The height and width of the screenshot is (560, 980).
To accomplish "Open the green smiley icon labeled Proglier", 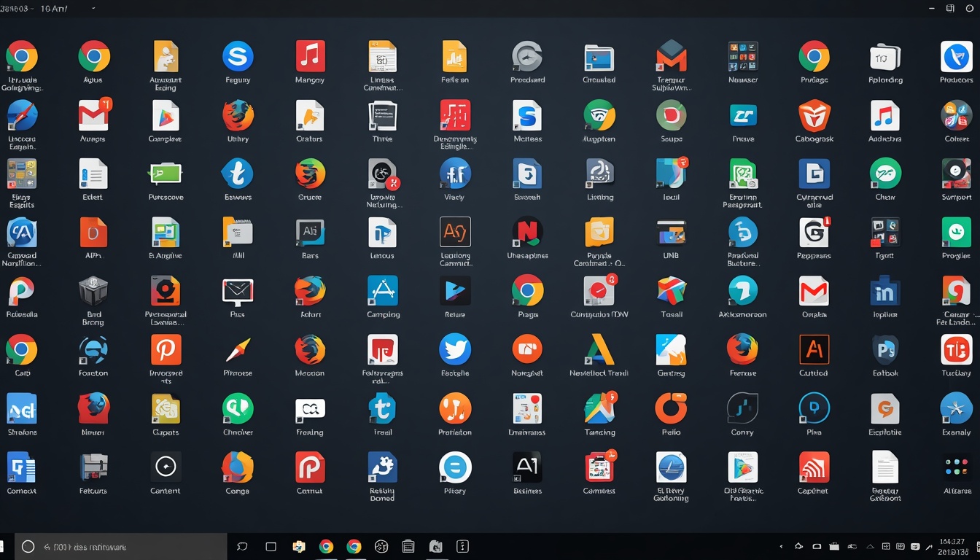I will click(957, 233).
